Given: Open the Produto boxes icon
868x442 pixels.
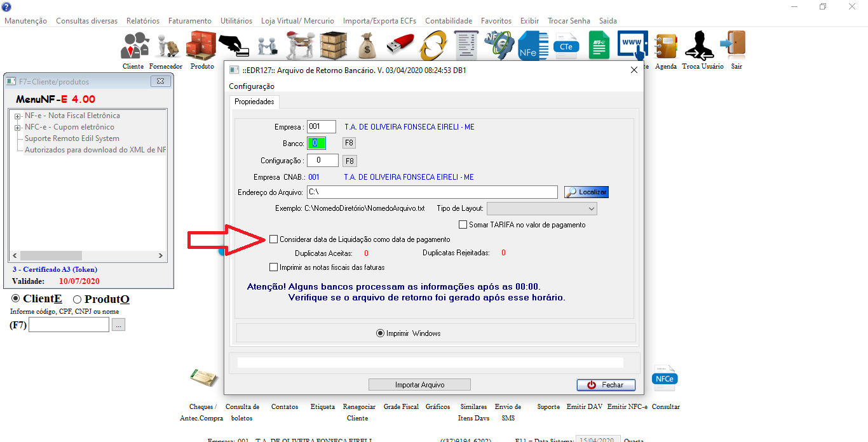Looking at the screenshot, I should point(201,47).
